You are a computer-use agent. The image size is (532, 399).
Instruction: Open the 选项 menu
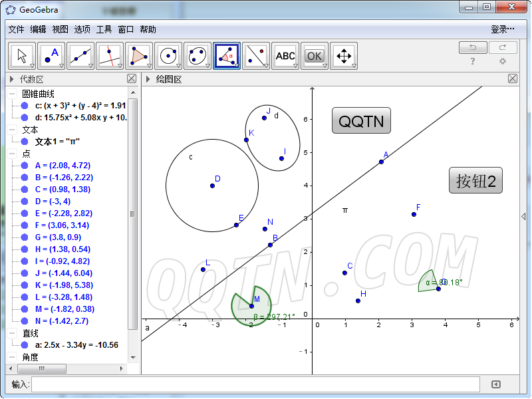click(82, 29)
